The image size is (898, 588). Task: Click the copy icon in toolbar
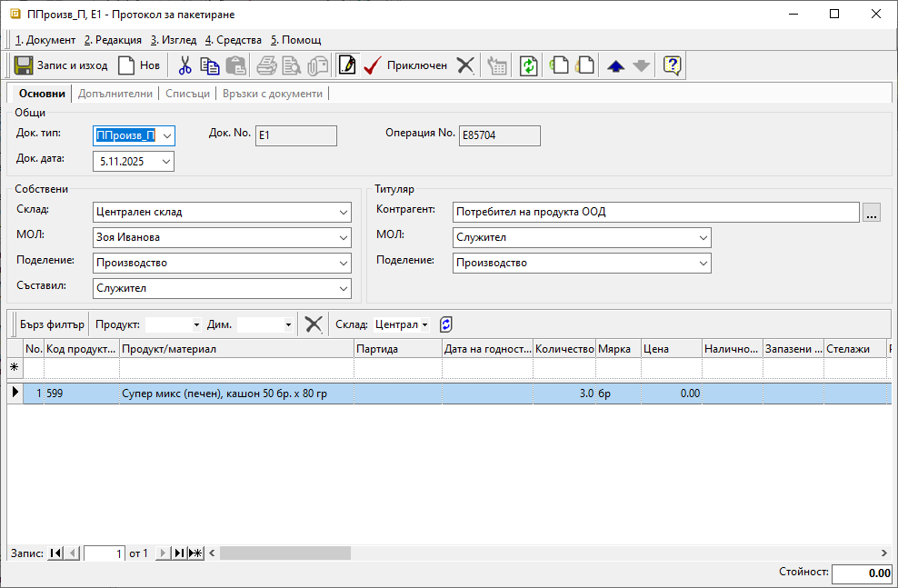(x=210, y=65)
